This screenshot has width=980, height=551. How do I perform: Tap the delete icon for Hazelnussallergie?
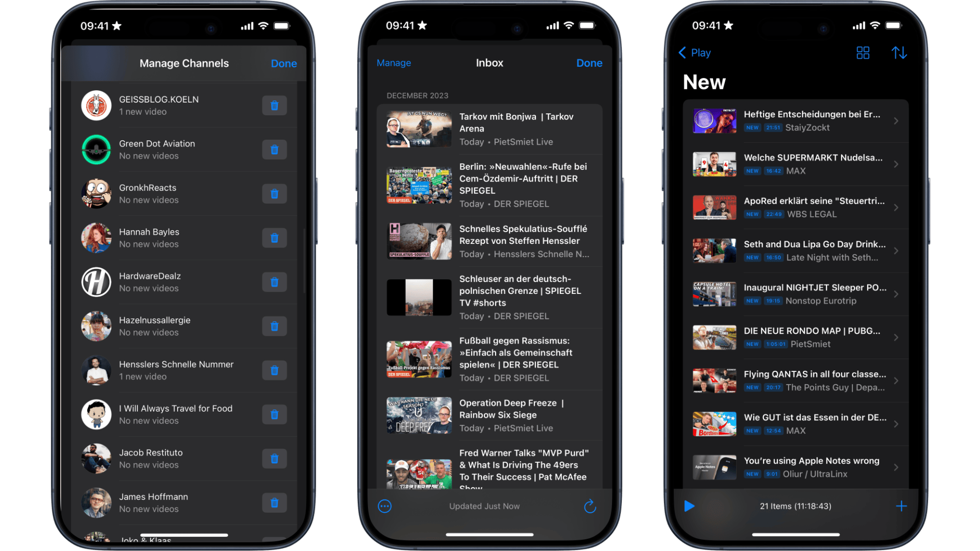coord(275,325)
